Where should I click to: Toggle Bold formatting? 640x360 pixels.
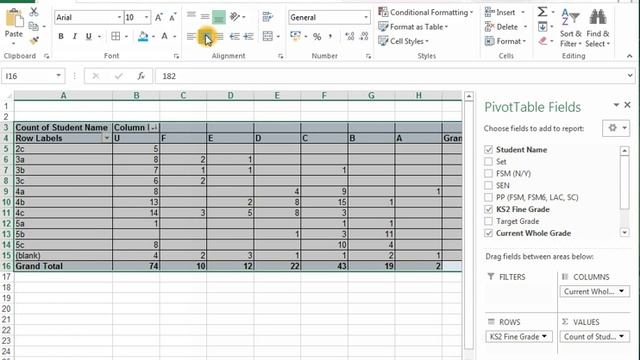pyautogui.click(x=61, y=36)
